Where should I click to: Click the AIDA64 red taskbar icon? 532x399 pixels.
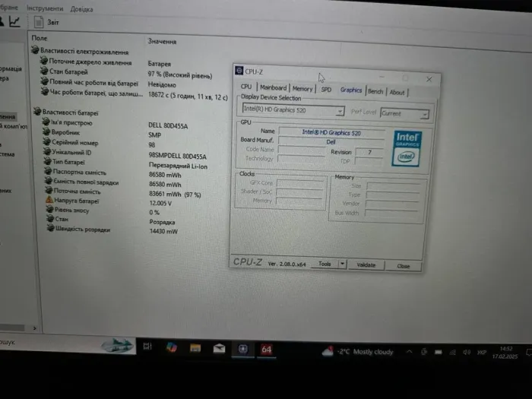(x=267, y=349)
